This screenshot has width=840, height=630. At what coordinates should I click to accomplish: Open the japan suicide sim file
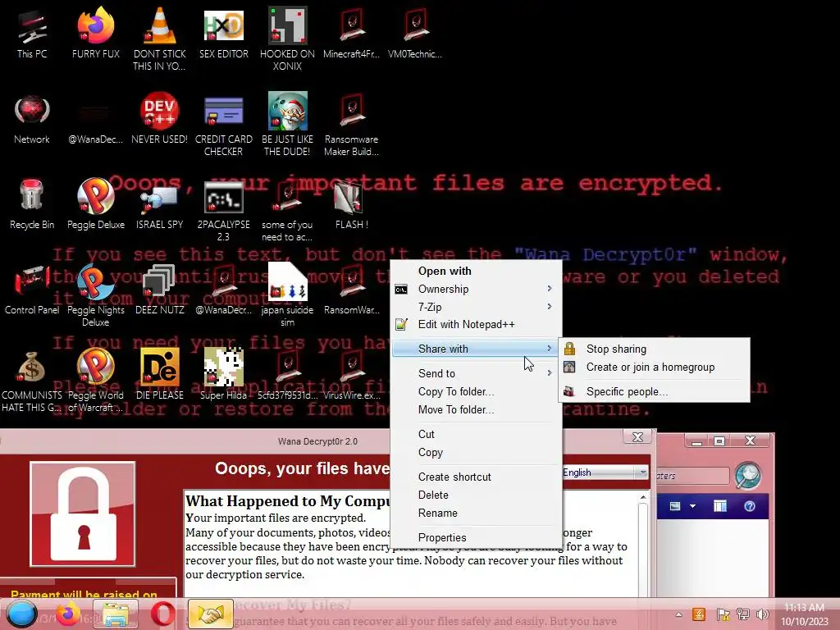(x=287, y=294)
